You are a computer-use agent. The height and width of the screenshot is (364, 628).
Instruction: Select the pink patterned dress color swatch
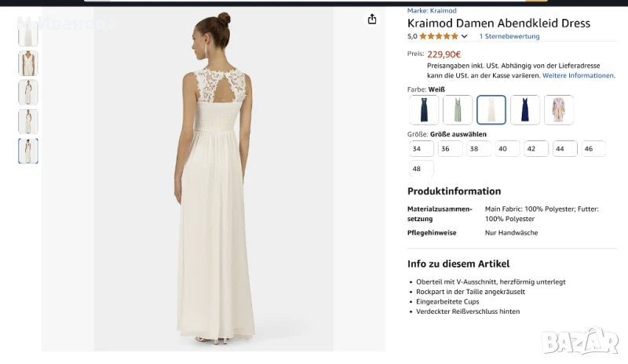[x=559, y=110]
